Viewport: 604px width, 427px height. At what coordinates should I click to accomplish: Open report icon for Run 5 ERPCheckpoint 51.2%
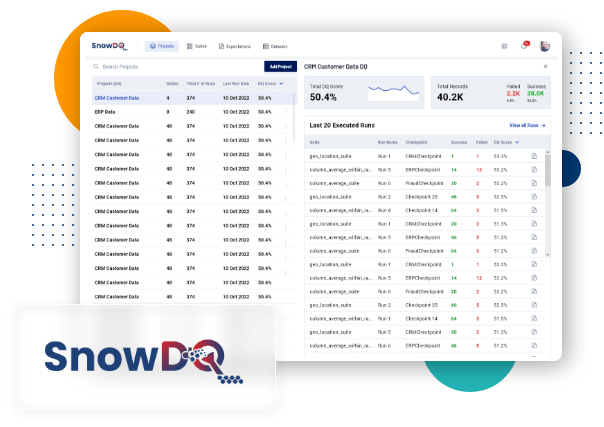[534, 237]
